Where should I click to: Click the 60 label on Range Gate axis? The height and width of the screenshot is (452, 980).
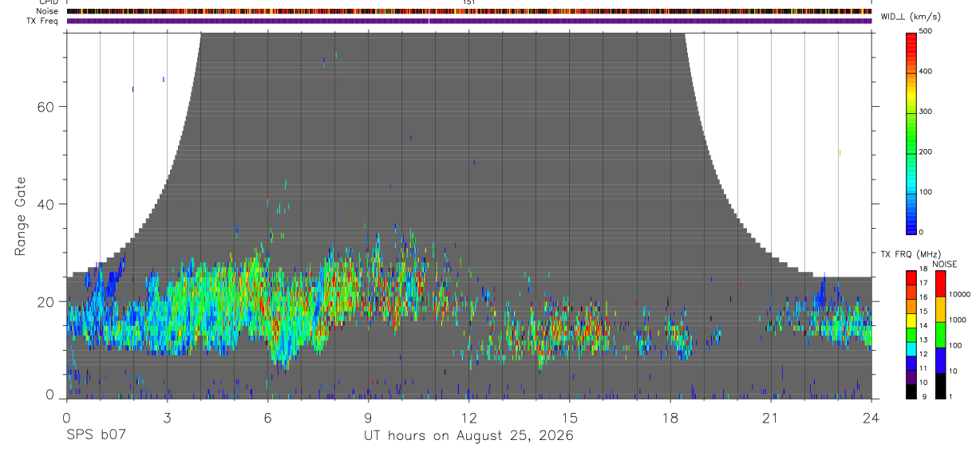pyautogui.click(x=48, y=107)
